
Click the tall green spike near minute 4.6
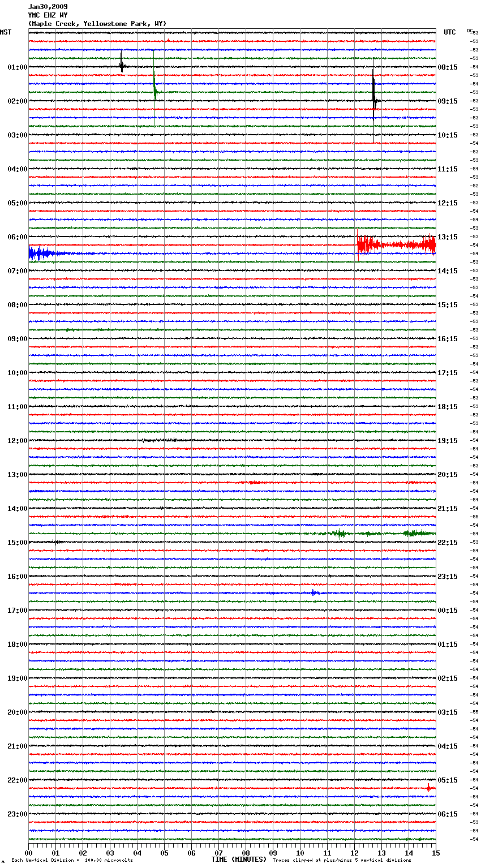[154, 89]
